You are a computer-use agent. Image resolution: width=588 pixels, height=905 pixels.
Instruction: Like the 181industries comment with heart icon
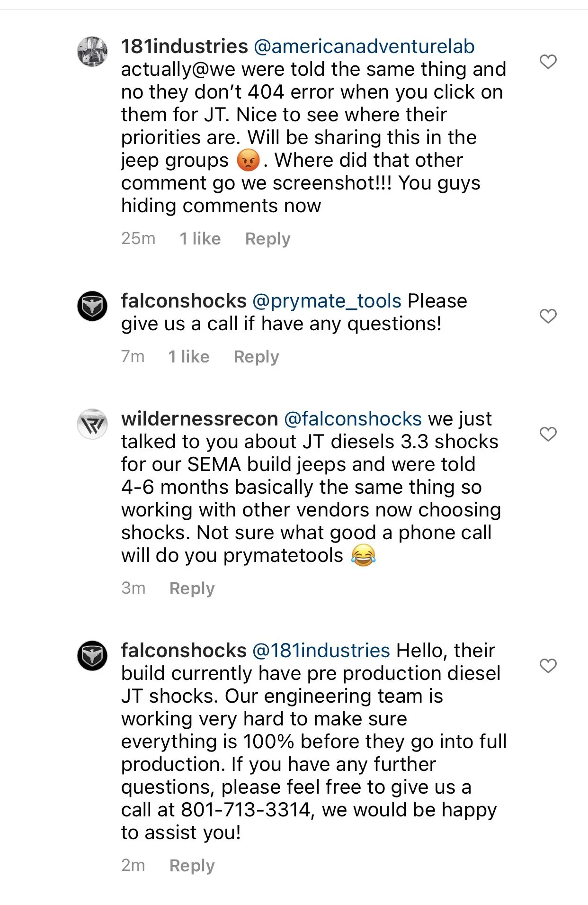(x=548, y=62)
